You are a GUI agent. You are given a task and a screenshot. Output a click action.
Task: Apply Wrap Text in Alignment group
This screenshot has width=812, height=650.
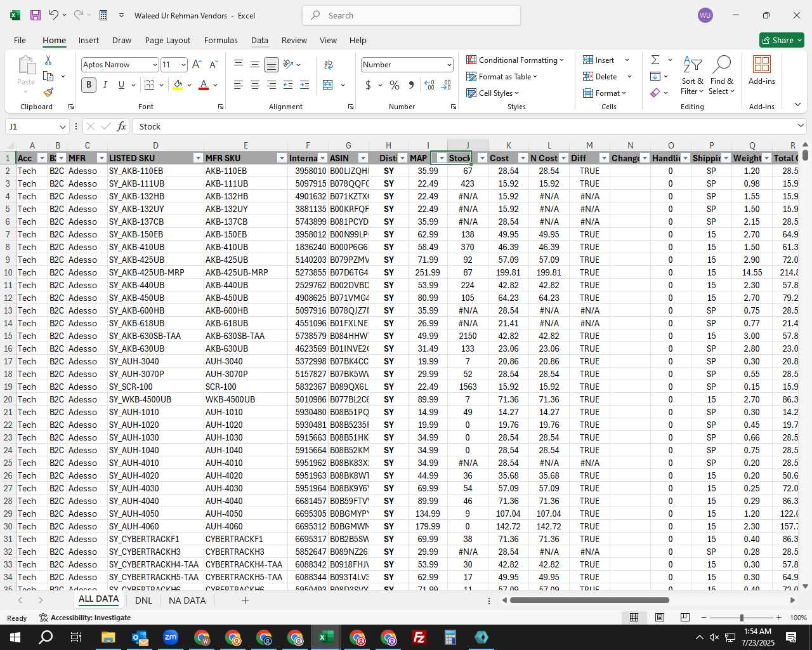[328, 65]
